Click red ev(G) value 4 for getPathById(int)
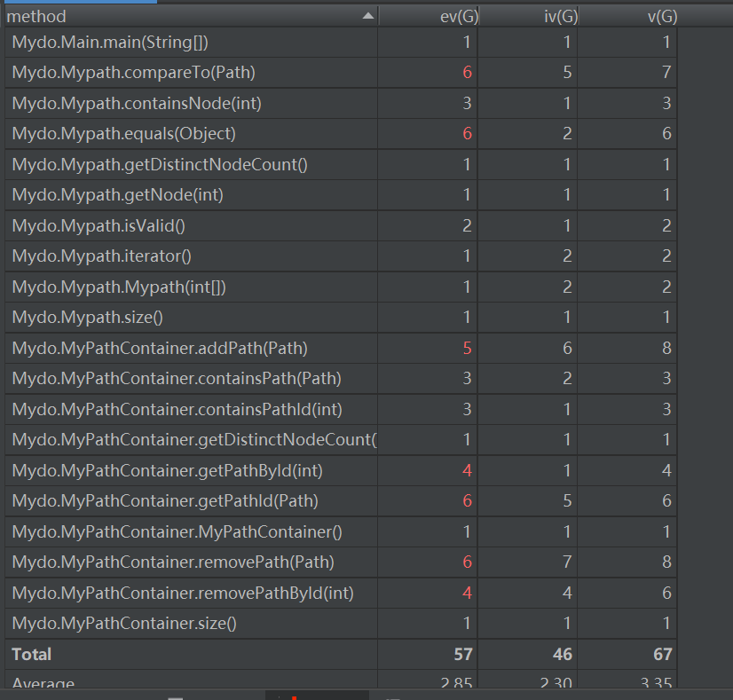 tap(467, 470)
